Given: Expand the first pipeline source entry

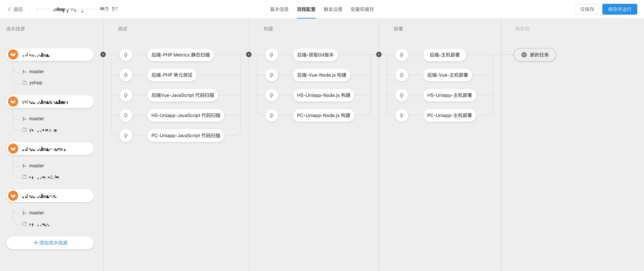Looking at the screenshot, I should pyautogui.click(x=50, y=54).
